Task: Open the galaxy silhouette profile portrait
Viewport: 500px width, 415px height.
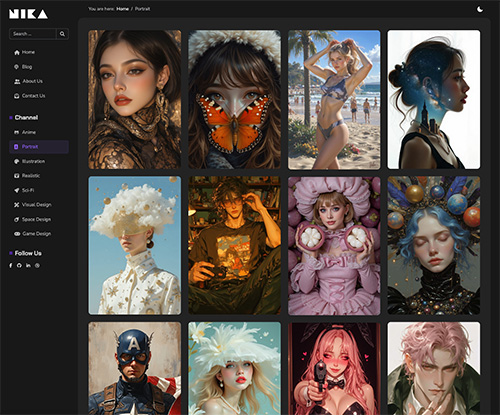Action: [434, 99]
